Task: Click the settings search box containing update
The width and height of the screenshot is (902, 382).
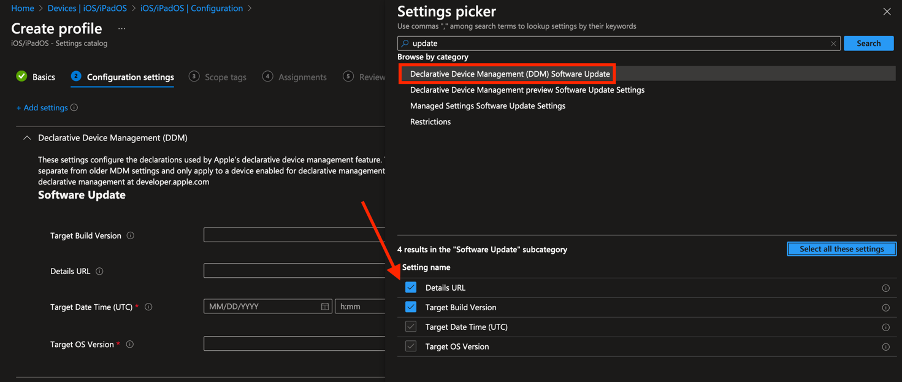Action: (619, 43)
